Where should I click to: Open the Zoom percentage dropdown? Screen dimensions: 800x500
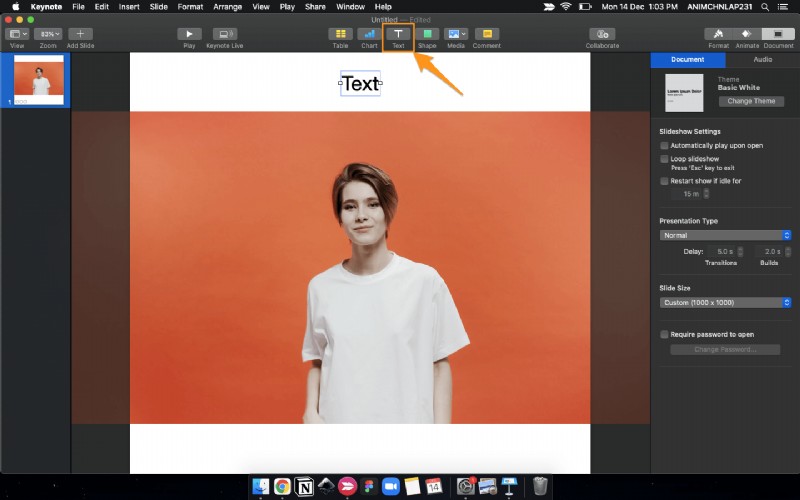click(x=48, y=34)
